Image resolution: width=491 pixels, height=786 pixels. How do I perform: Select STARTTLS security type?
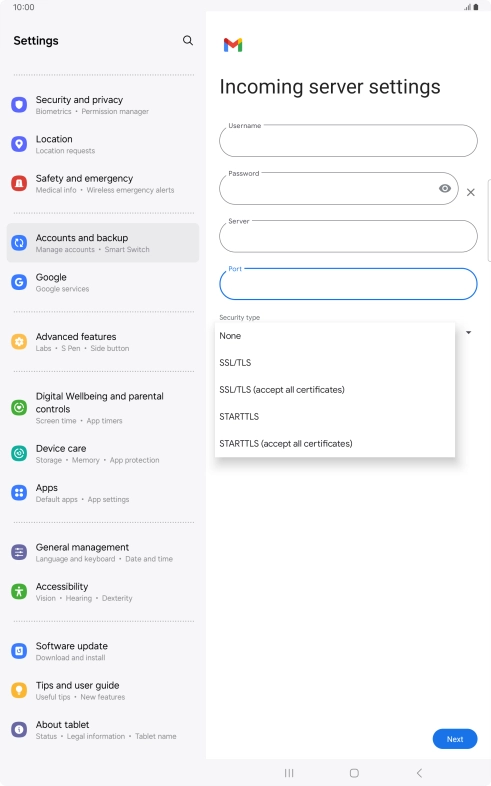pyautogui.click(x=335, y=417)
